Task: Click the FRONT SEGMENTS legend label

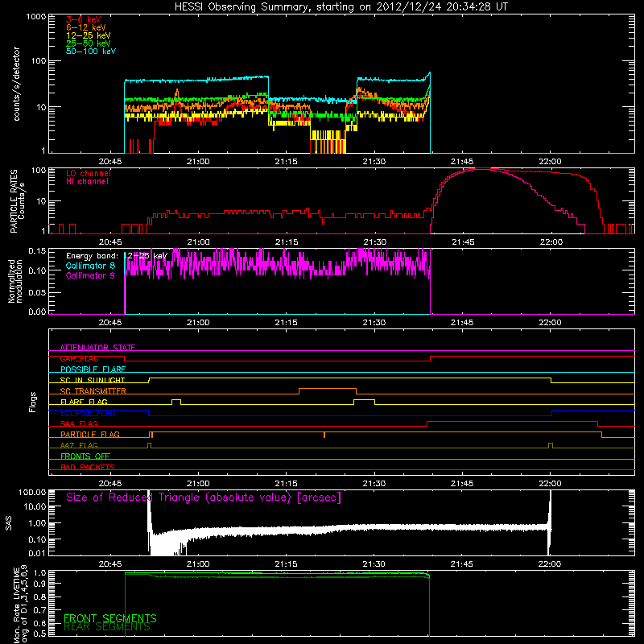Action: pos(110,618)
